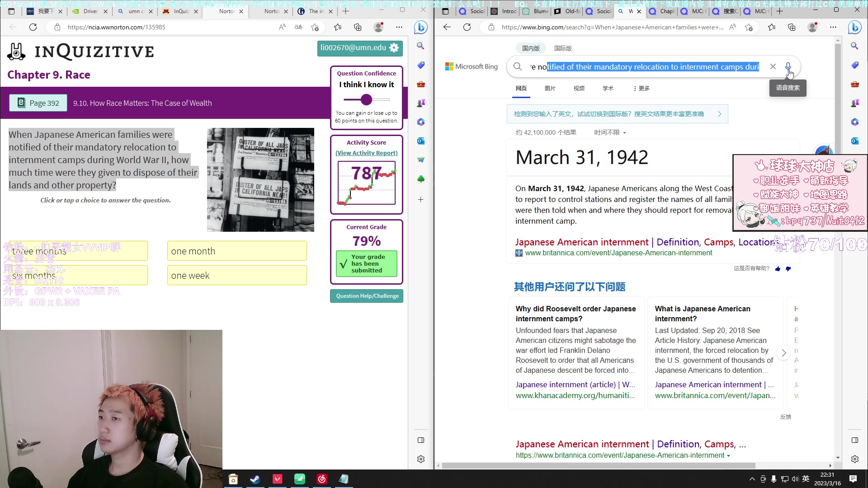Open InQuizitive account settings gear

[x=394, y=48]
